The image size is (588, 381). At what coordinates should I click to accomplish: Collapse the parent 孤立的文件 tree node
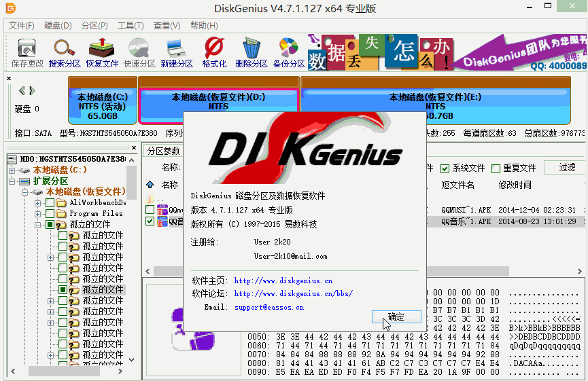(x=37, y=225)
